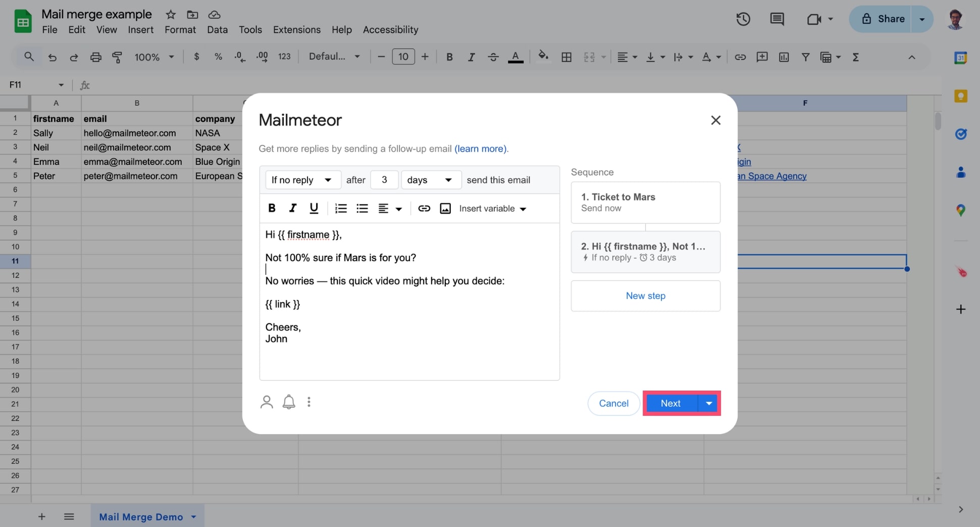Add a New step to sequence
This screenshot has width=980, height=527.
[646, 296]
